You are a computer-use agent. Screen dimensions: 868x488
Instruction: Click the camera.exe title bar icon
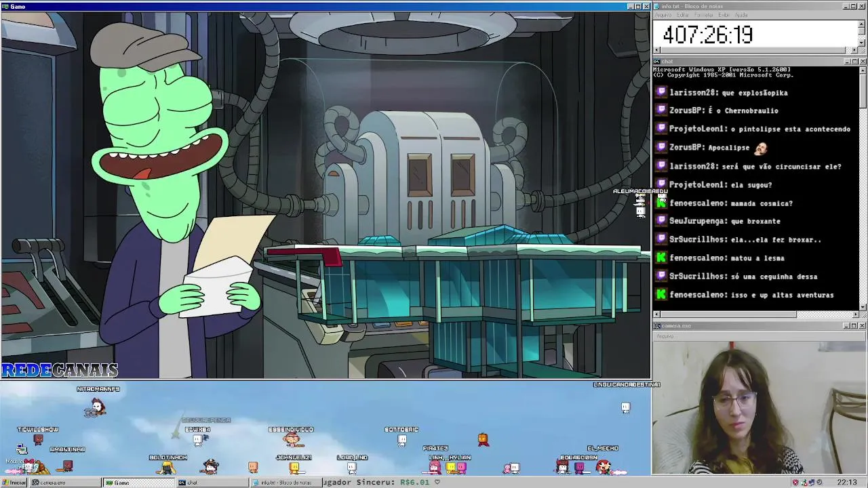(x=656, y=326)
